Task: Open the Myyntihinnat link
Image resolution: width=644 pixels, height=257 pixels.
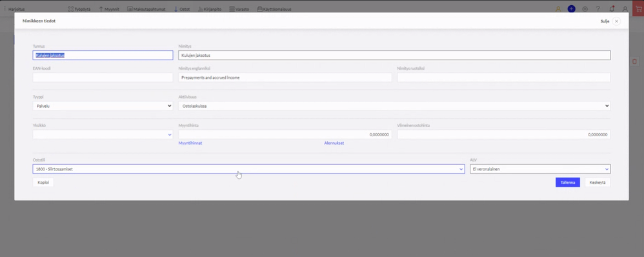Action: point(190,143)
